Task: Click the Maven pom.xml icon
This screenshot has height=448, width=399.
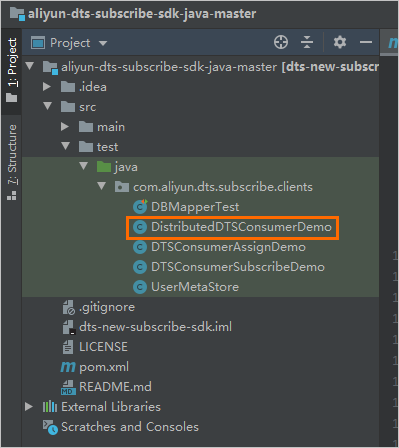Action: click(x=68, y=367)
